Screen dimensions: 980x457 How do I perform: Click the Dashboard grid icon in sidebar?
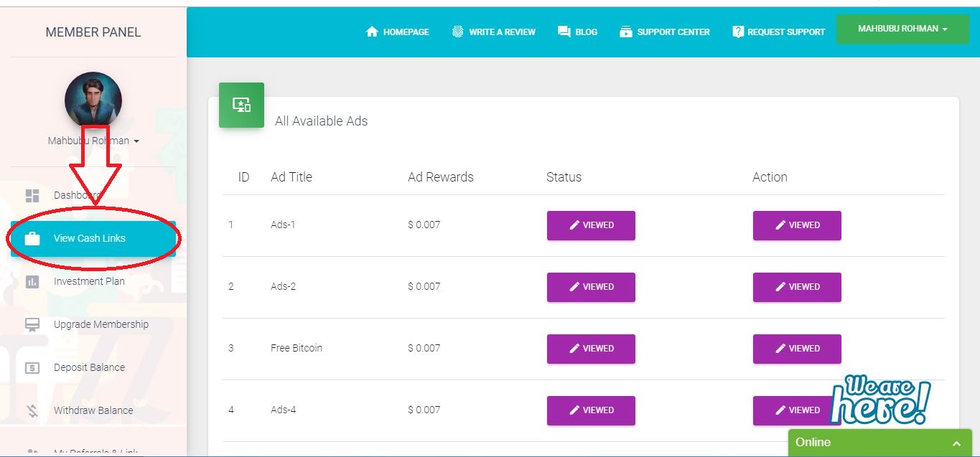click(32, 196)
